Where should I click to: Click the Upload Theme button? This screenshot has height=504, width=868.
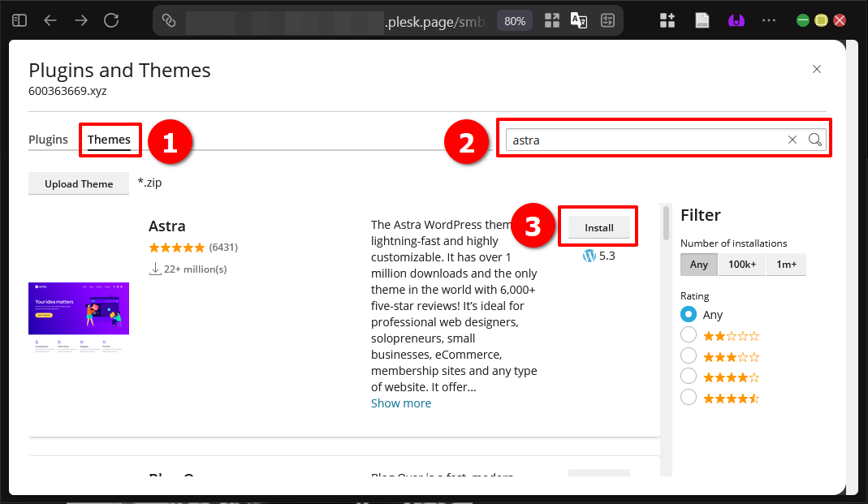click(79, 183)
